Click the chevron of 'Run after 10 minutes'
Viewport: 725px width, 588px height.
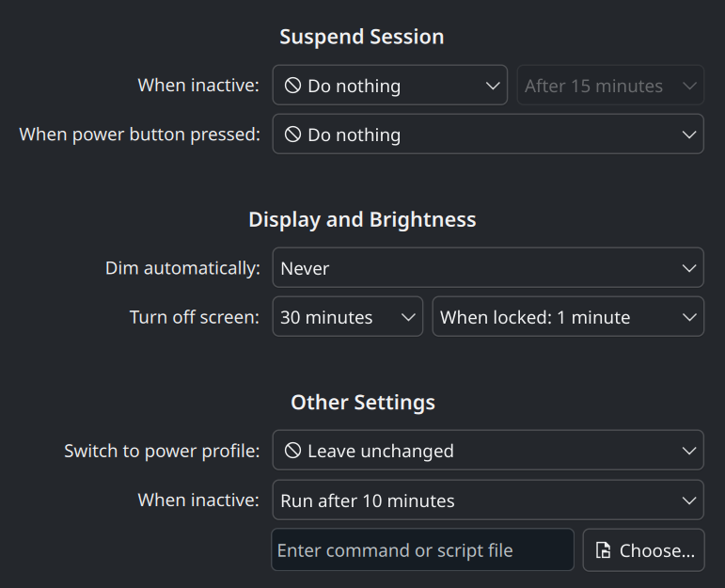click(687, 501)
